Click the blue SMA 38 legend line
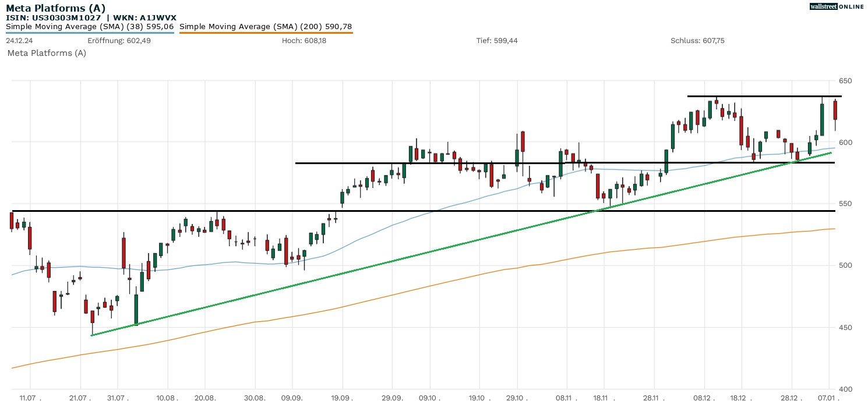This screenshot has width=868, height=401. 90,33
